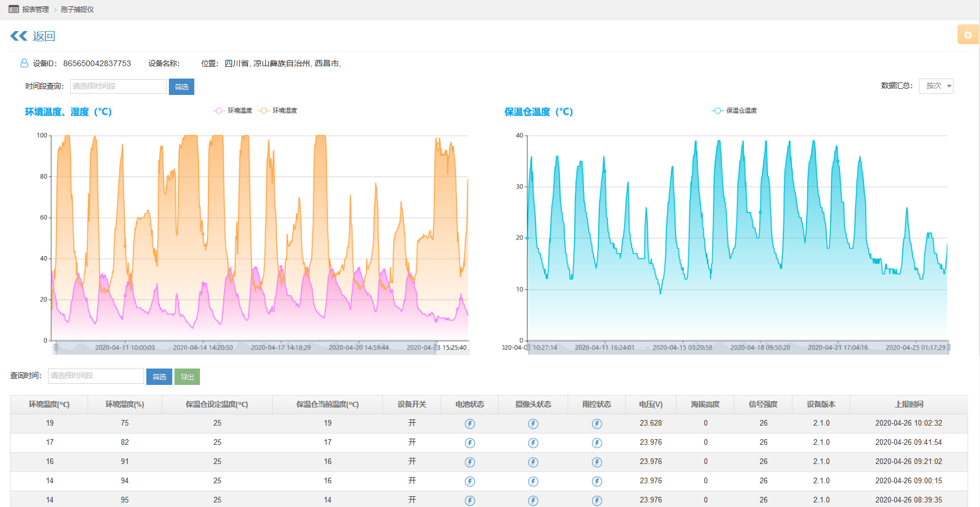This screenshot has height=507, width=980.
Task: Click the 上报时间 column header
Action: coord(908,405)
